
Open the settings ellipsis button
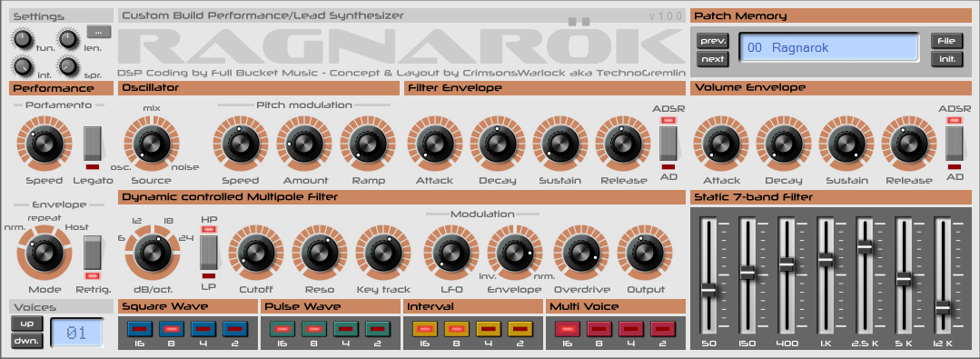coord(99,32)
